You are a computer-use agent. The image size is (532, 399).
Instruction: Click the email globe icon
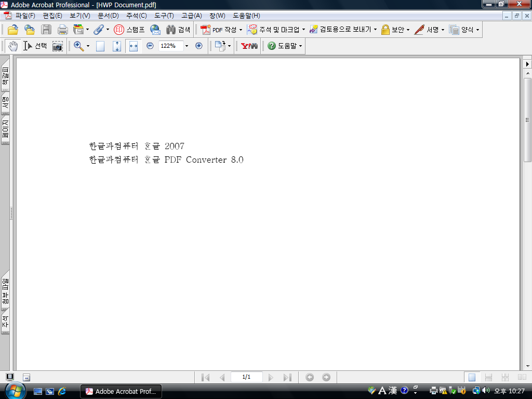pyautogui.click(x=155, y=30)
